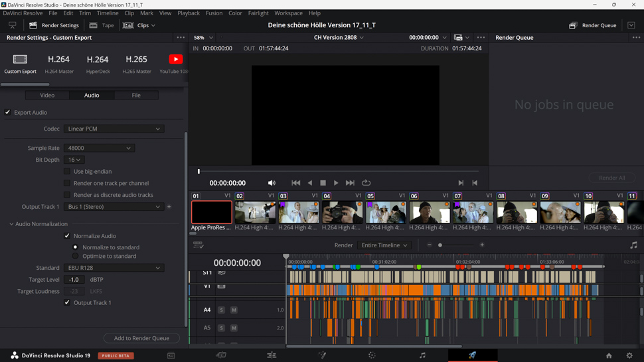Open the Bit Depth dropdown
The image size is (644, 362).
74,160
